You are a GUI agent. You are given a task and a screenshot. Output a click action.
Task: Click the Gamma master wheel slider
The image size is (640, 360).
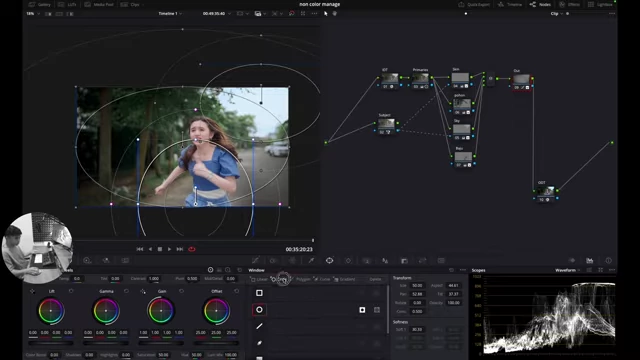click(106, 342)
